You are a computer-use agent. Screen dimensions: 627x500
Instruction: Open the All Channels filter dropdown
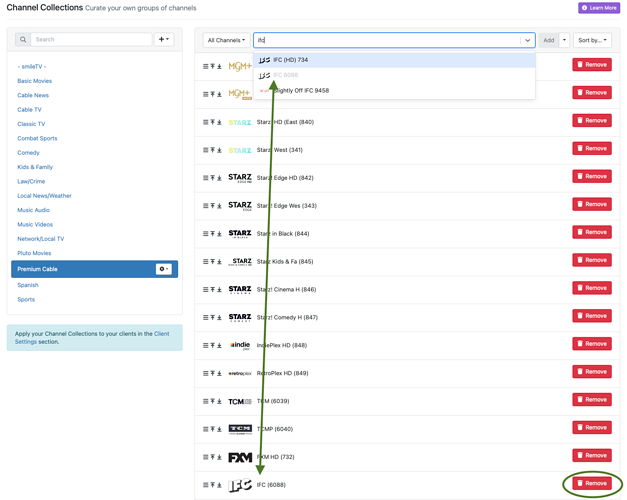pos(226,40)
